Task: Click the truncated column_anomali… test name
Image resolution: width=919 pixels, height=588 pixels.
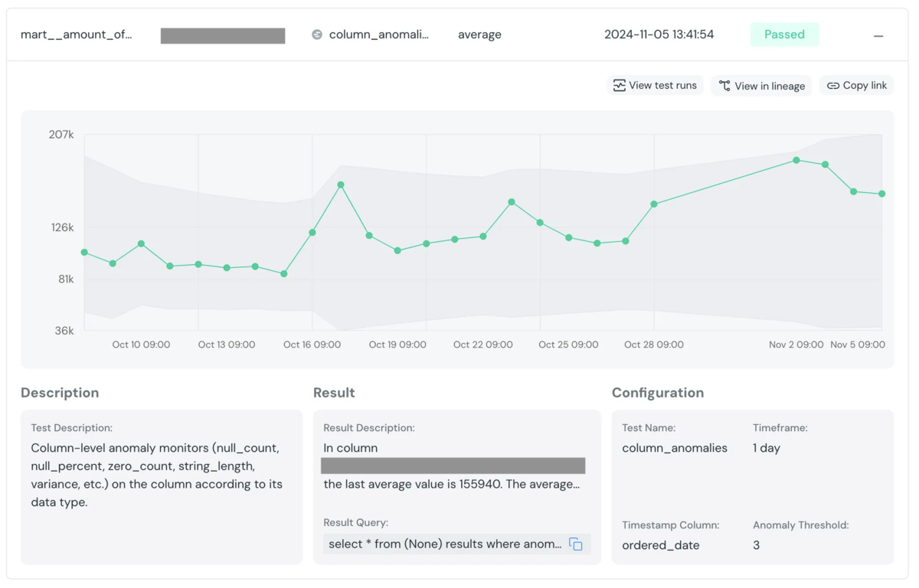Action: click(x=378, y=34)
